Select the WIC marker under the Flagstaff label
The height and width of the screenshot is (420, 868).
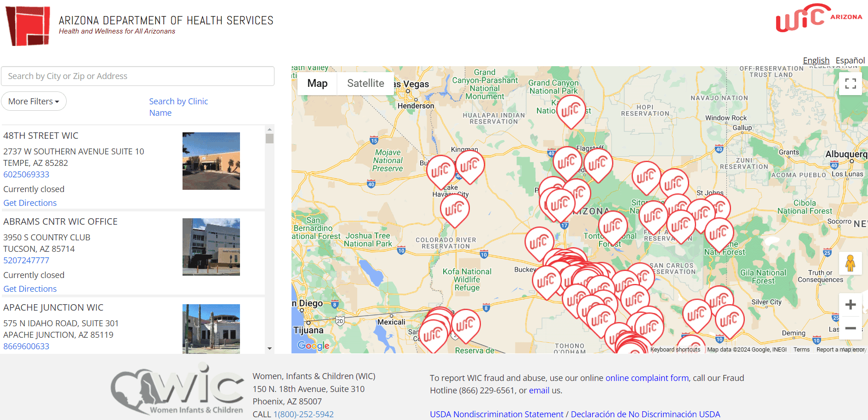click(x=598, y=164)
